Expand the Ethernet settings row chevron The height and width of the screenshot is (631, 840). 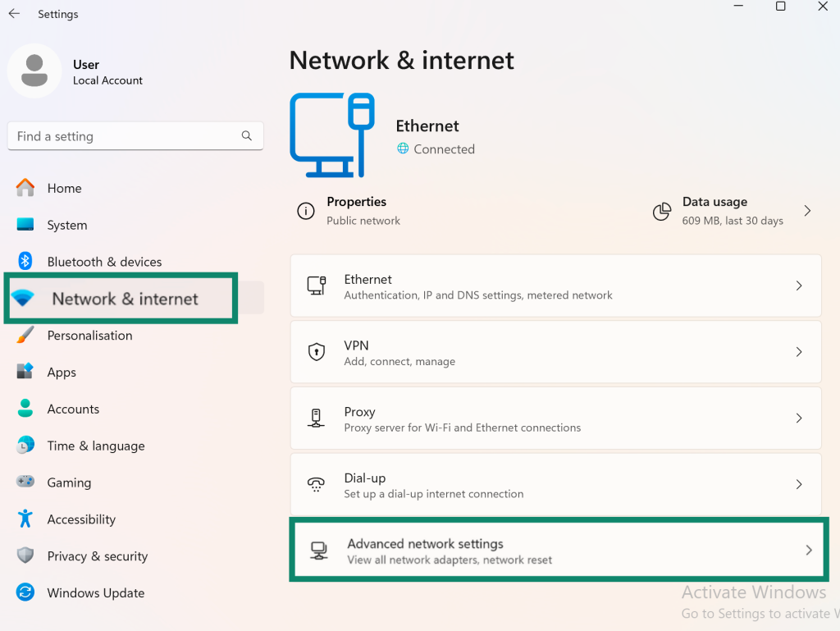coord(798,286)
